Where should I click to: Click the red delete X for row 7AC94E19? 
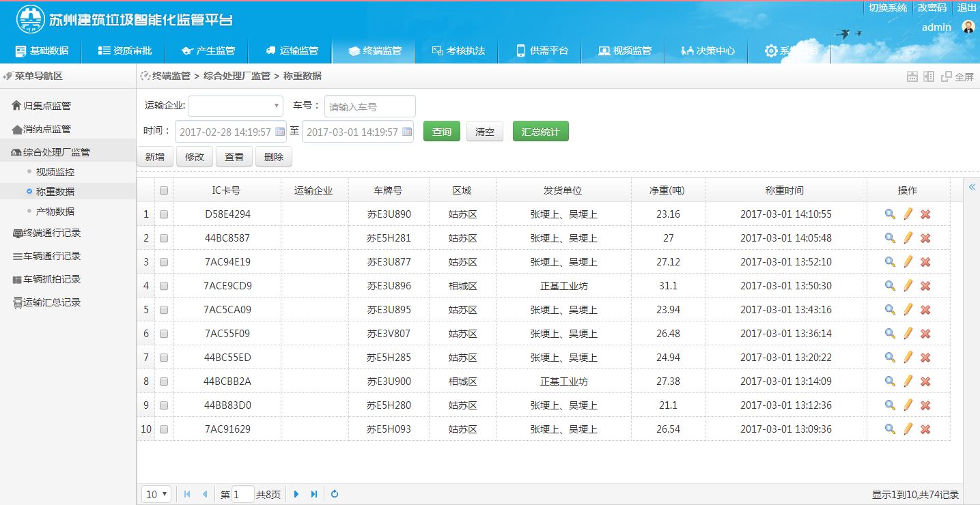click(925, 262)
